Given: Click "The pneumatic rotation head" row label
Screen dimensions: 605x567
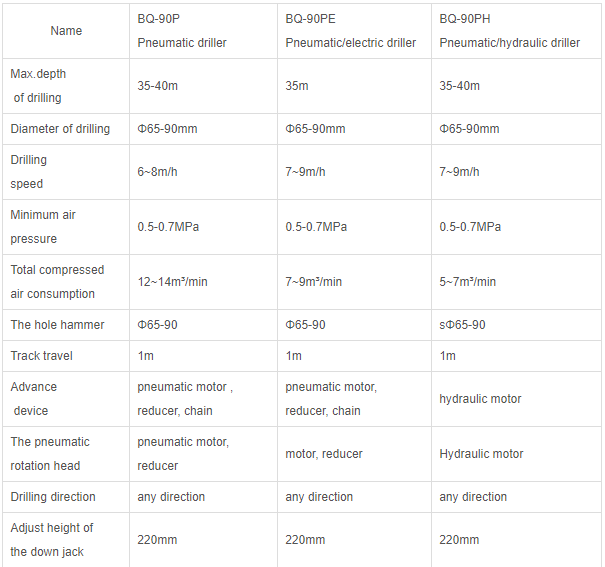Looking at the screenshot, I should click(50, 454).
